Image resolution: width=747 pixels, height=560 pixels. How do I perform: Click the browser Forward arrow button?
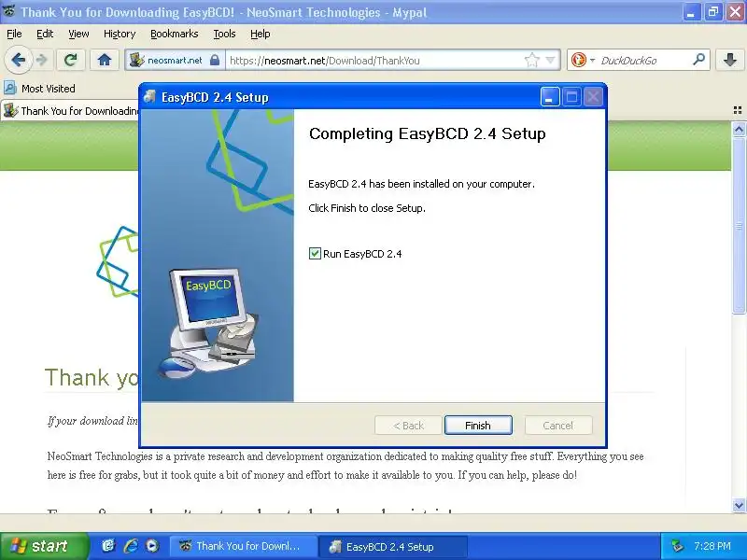(42, 60)
